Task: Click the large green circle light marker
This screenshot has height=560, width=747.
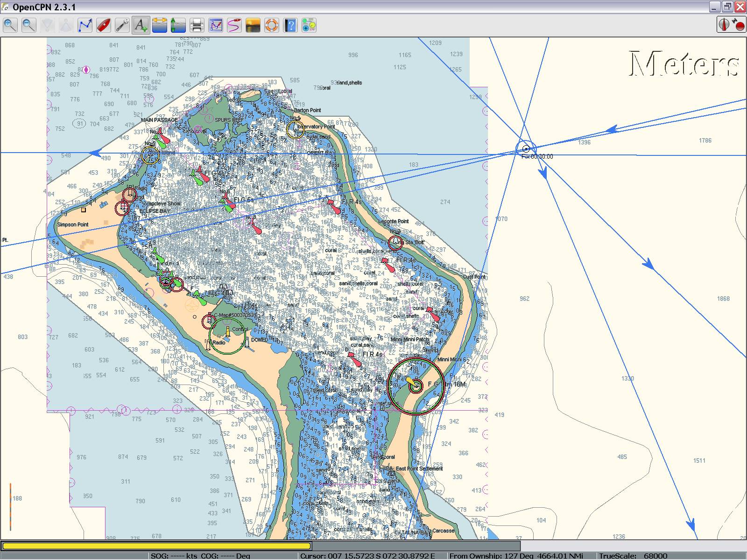Action: [227, 335]
